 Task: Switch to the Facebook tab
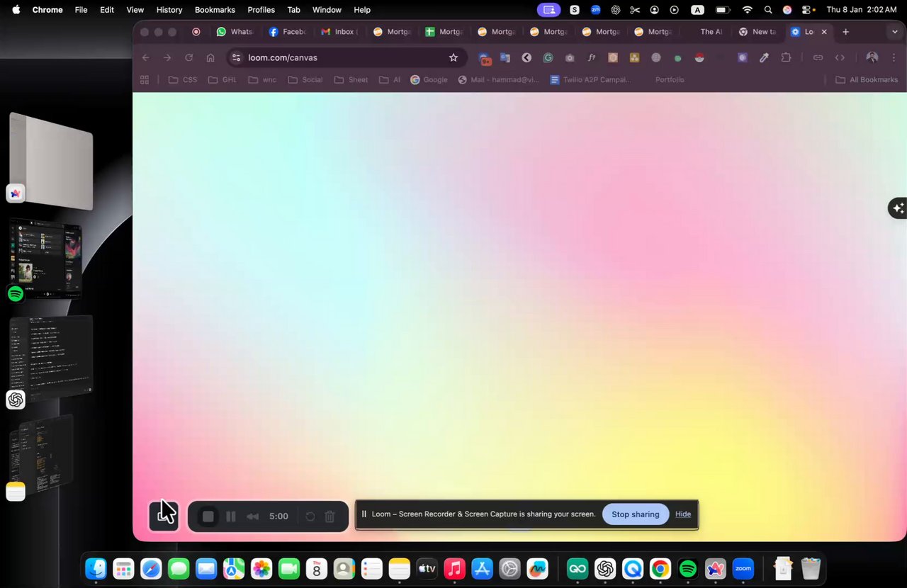click(x=288, y=32)
